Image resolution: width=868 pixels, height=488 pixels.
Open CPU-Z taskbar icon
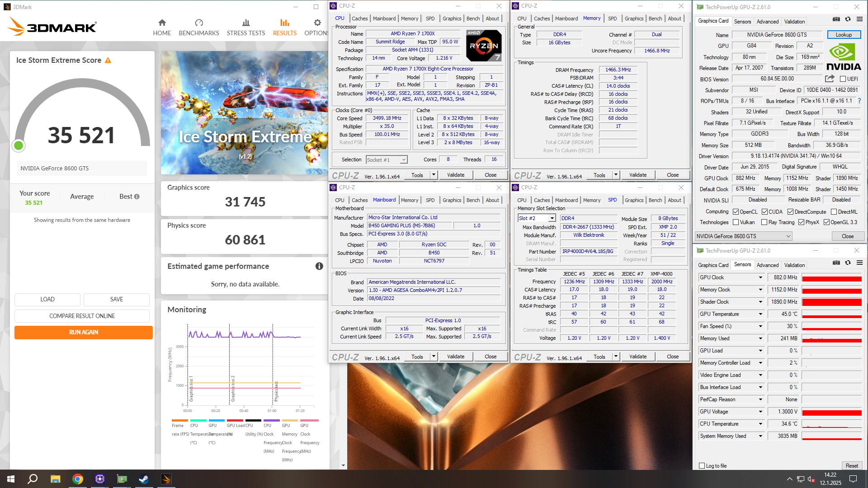100,479
